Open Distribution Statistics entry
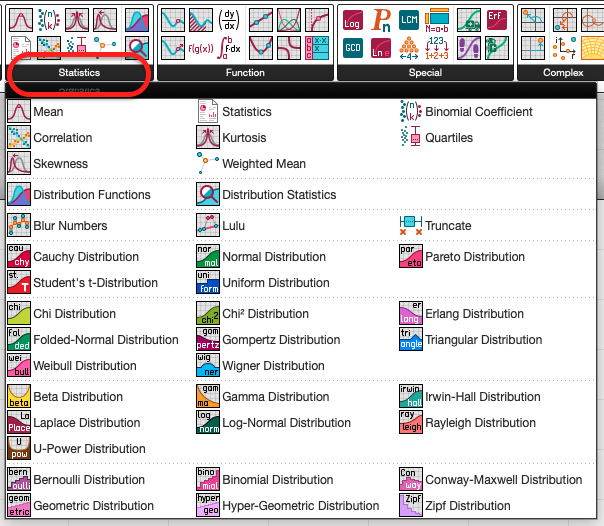The width and height of the screenshot is (604, 526). coord(267,194)
